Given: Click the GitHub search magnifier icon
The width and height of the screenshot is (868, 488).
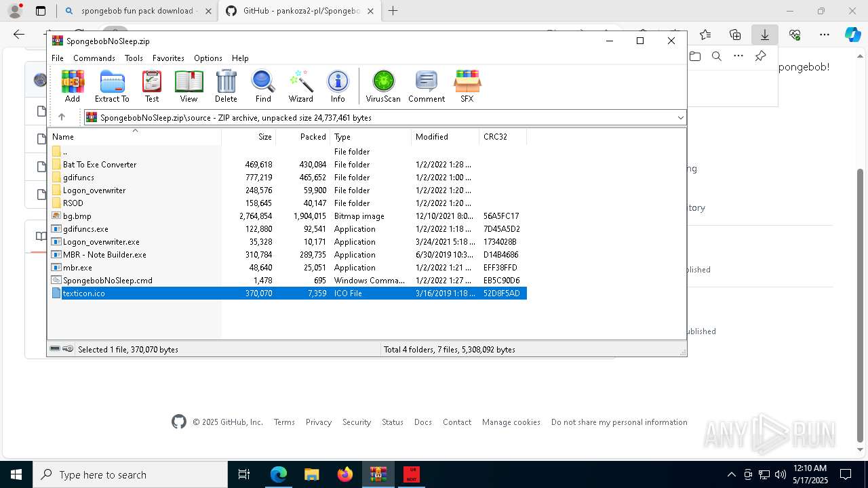Looking at the screenshot, I should pos(717,56).
